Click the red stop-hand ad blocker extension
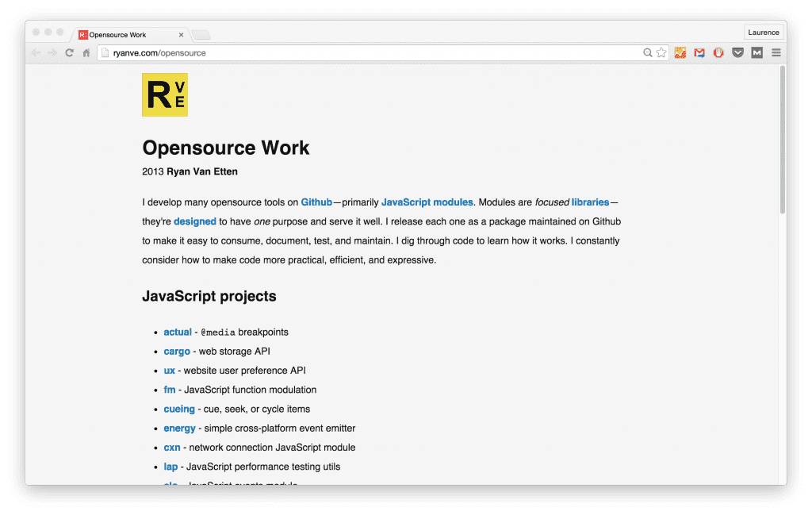Viewport: 812px width, 515px height. coord(718,53)
